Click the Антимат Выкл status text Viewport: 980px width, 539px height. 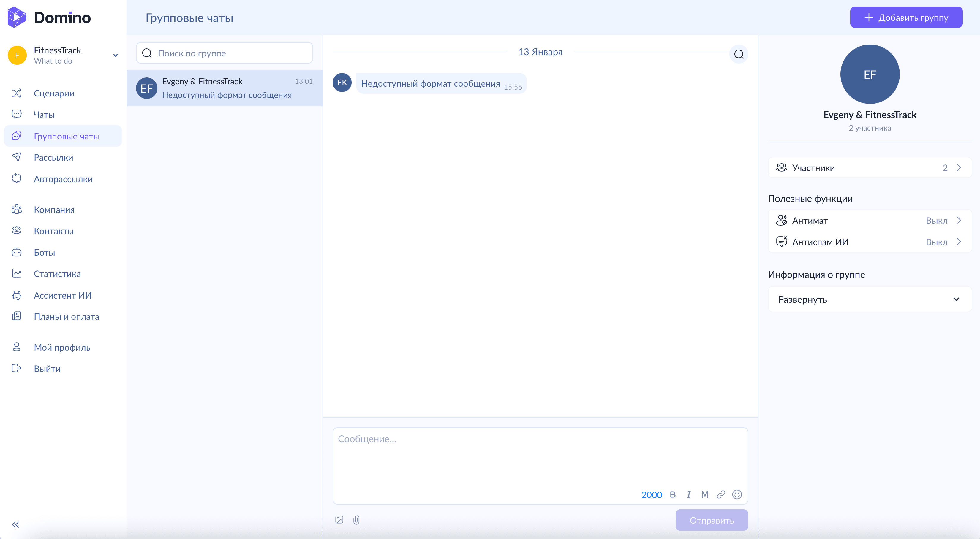coord(937,221)
